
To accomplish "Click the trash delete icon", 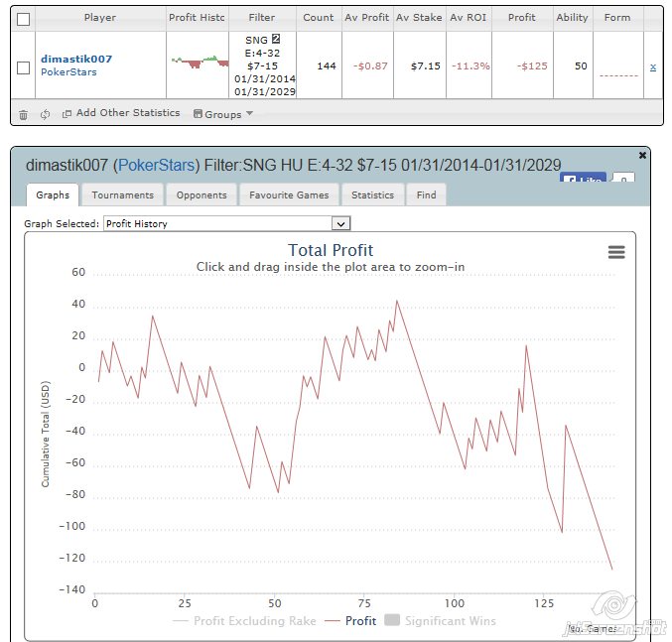I will (24, 114).
